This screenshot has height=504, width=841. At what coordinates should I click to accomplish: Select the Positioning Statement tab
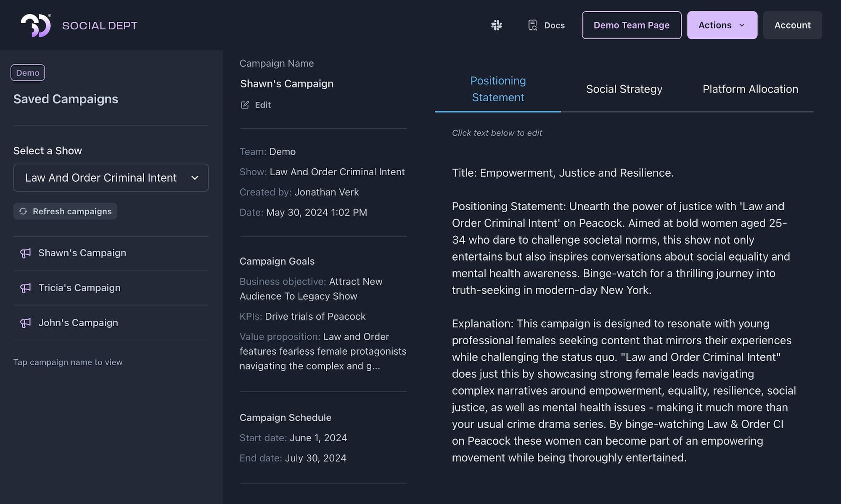coord(498,89)
